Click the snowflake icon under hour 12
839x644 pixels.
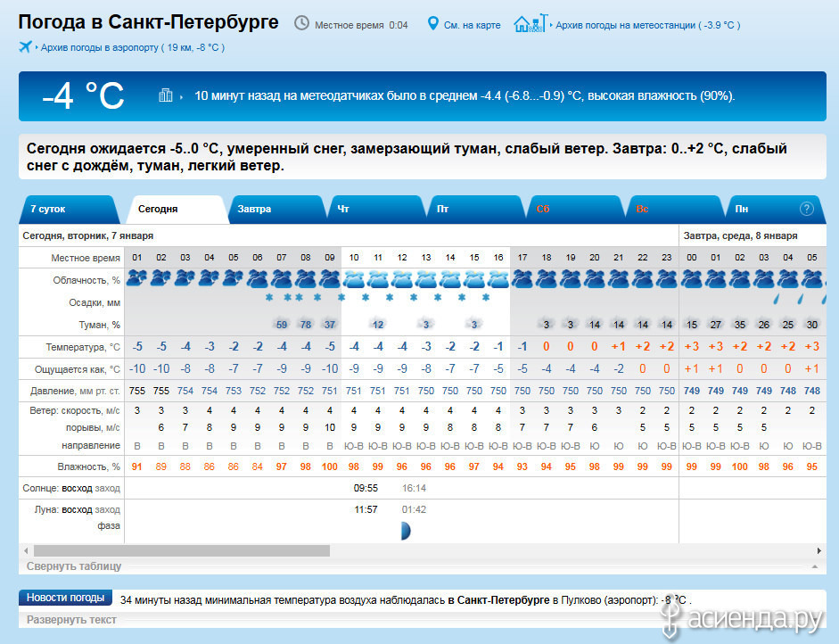pyautogui.click(x=390, y=297)
